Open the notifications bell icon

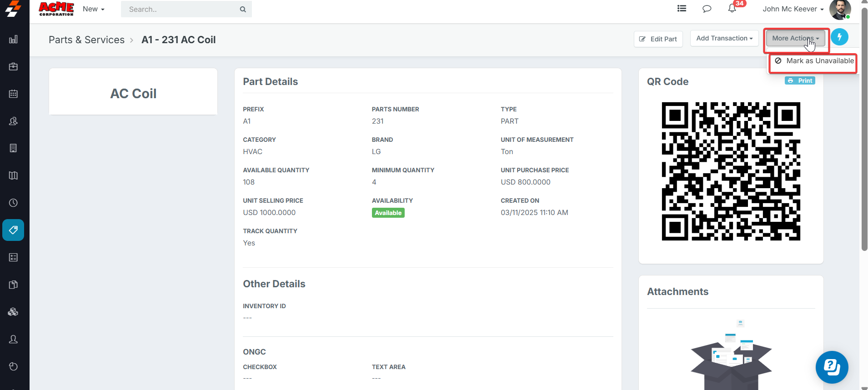point(732,9)
